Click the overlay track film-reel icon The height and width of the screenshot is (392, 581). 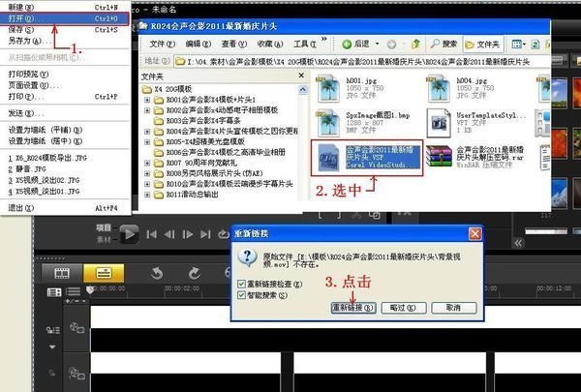pyautogui.click(x=76, y=373)
